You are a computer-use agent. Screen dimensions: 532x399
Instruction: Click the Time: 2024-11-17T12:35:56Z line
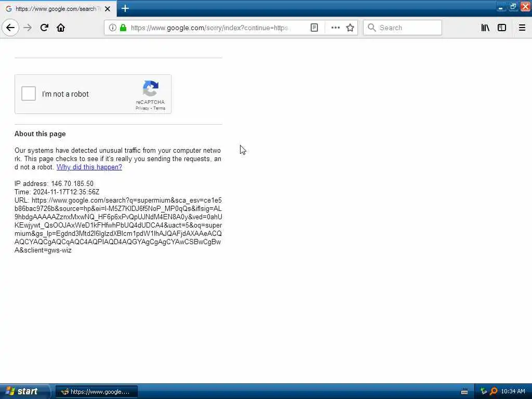[x=57, y=192]
